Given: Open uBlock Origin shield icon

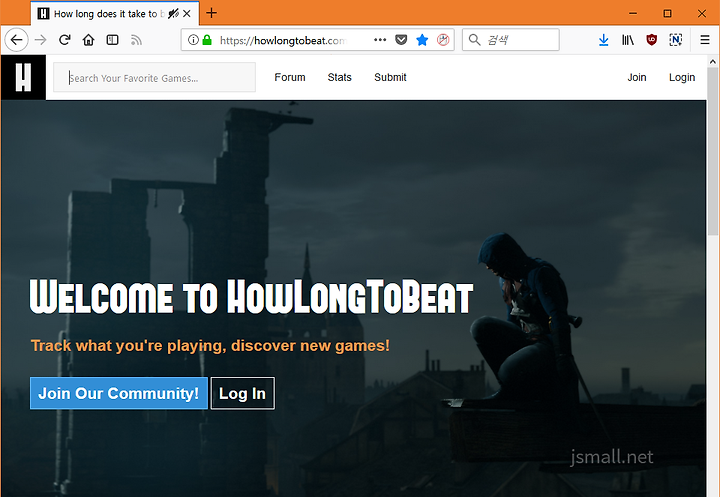Looking at the screenshot, I should point(652,40).
